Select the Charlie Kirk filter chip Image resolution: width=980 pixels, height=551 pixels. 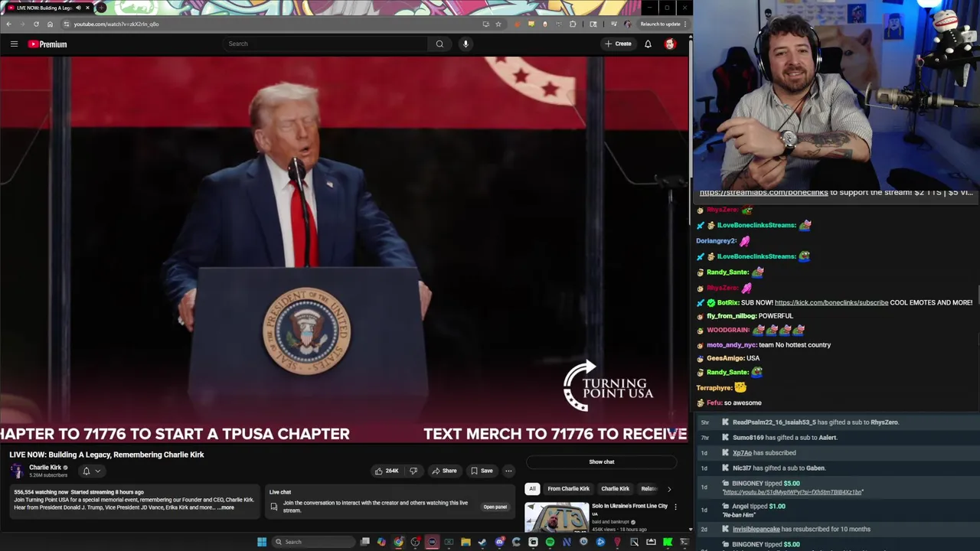pyautogui.click(x=615, y=489)
